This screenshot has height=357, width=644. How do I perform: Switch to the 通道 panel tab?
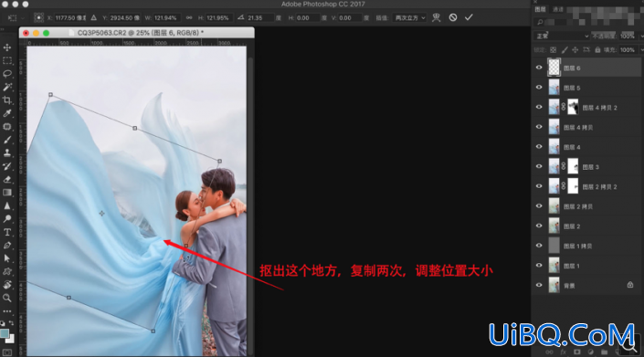pos(558,9)
